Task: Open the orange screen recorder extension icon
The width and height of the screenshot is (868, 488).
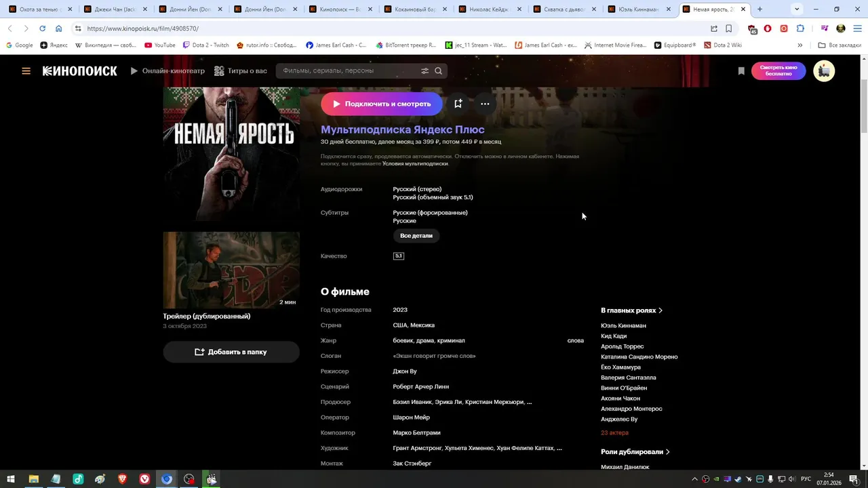Action: tap(784, 28)
